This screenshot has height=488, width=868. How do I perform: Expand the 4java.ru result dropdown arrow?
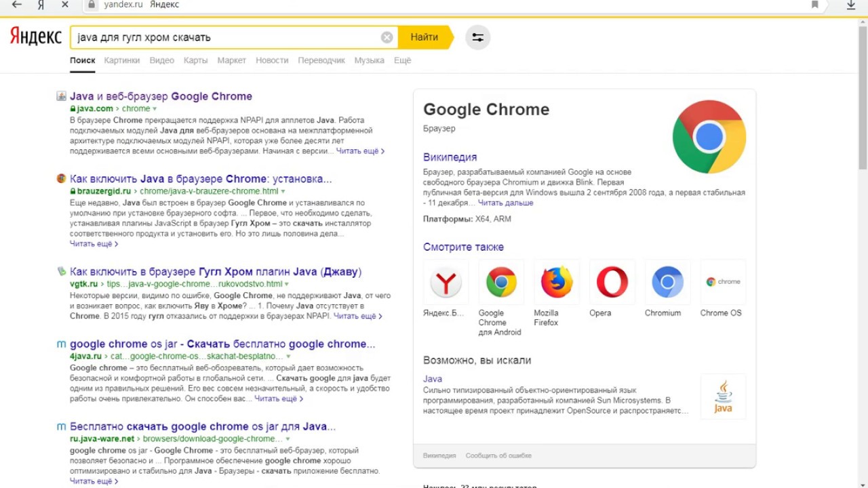point(288,357)
